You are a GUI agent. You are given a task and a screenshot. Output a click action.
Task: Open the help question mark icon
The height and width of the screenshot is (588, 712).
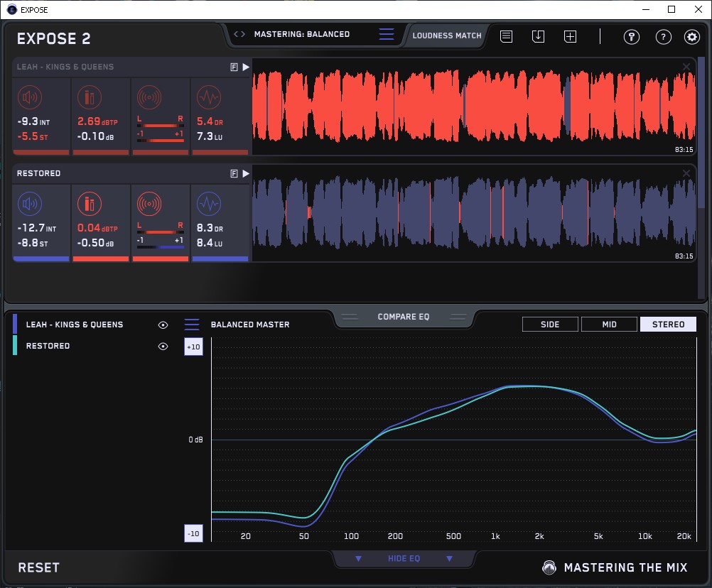pyautogui.click(x=664, y=37)
